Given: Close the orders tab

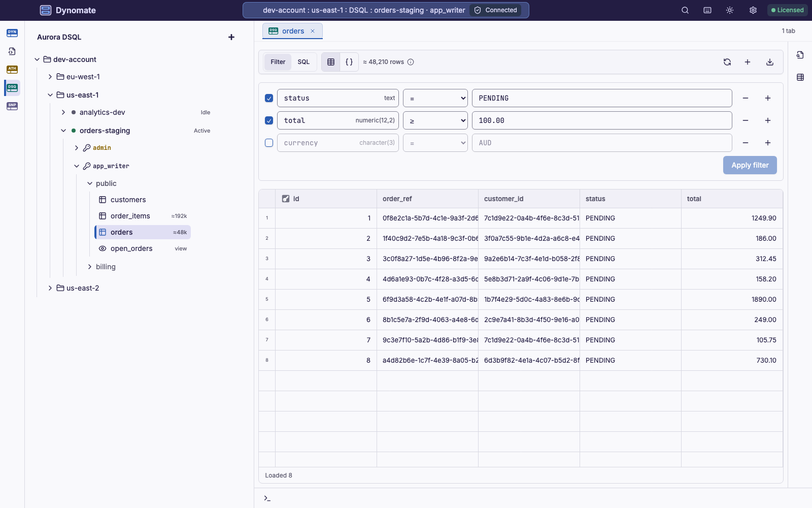Looking at the screenshot, I should pos(313,31).
